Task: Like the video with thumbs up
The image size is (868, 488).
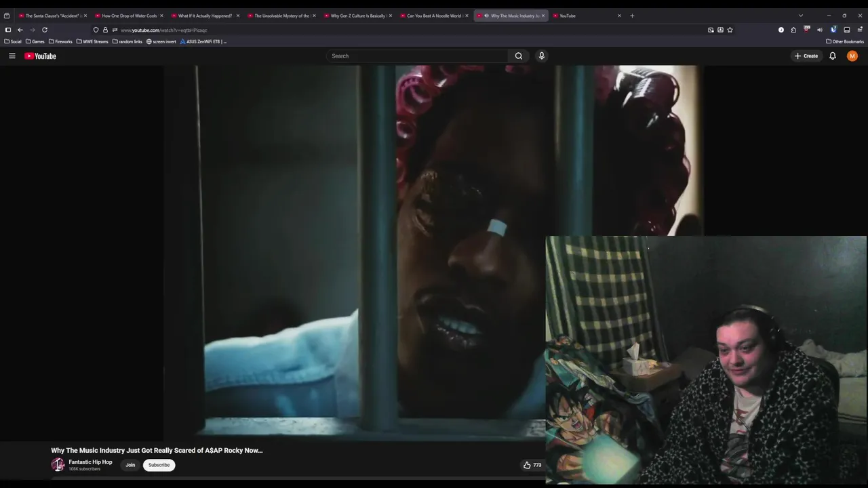Action: pos(527,465)
